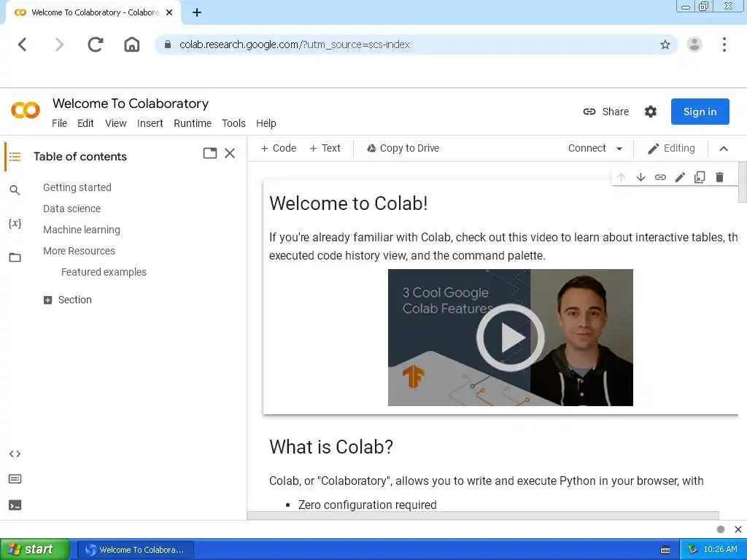This screenshot has height=560, width=747.
Task: Open the Connect dropdown arrow
Action: coord(619,149)
